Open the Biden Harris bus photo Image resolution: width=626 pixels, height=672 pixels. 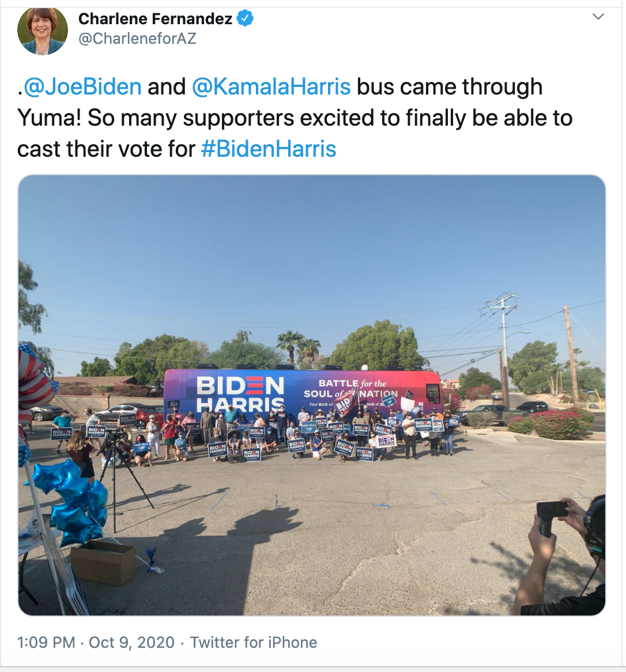click(312, 395)
